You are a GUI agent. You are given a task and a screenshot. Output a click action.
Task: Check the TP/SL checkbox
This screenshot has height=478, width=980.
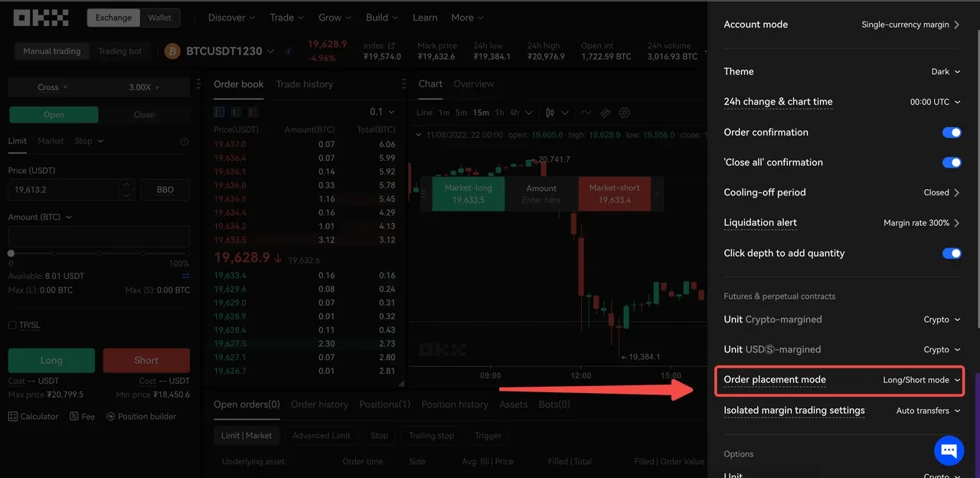tap(12, 325)
